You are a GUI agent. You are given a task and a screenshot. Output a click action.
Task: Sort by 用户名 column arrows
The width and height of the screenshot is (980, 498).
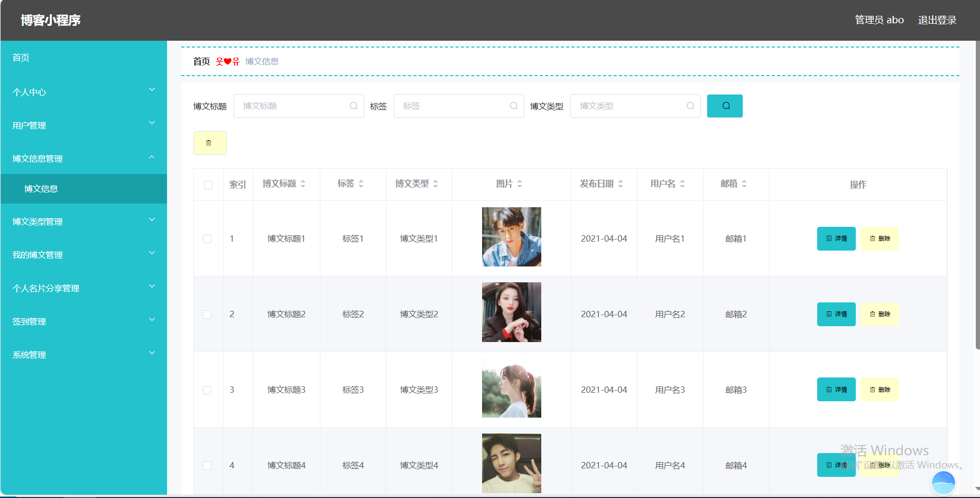click(x=682, y=184)
